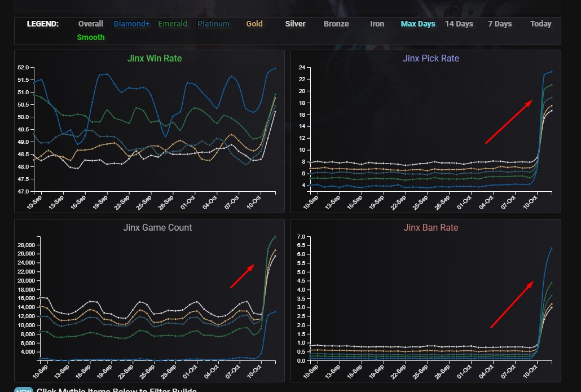This screenshot has height=392, width=581.
Task: Toggle the Gold rank series
Action: tap(254, 24)
